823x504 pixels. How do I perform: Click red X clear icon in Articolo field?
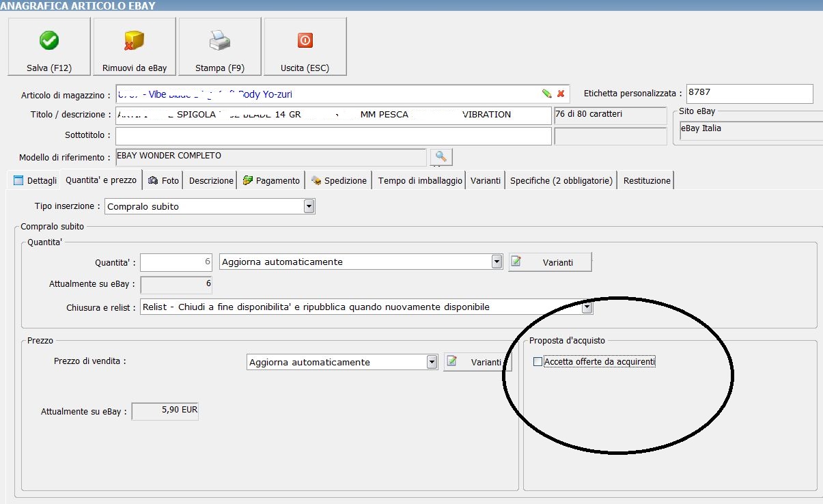[561, 94]
